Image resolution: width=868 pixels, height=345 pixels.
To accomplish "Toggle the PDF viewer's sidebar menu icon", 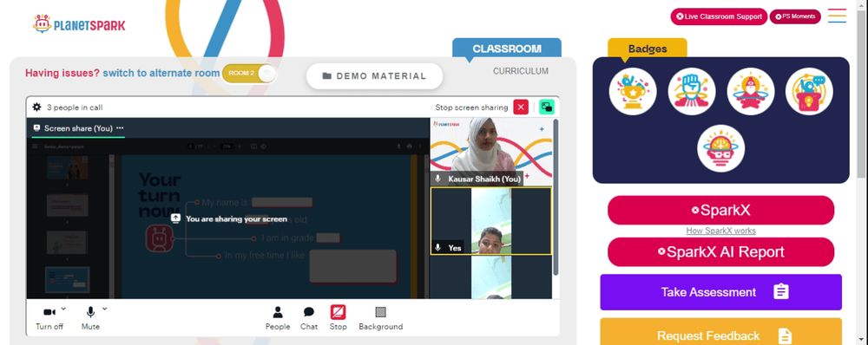I will pyautogui.click(x=35, y=146).
